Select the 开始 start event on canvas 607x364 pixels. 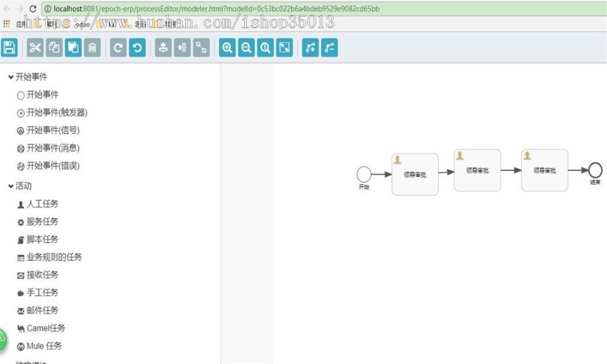[x=364, y=175]
